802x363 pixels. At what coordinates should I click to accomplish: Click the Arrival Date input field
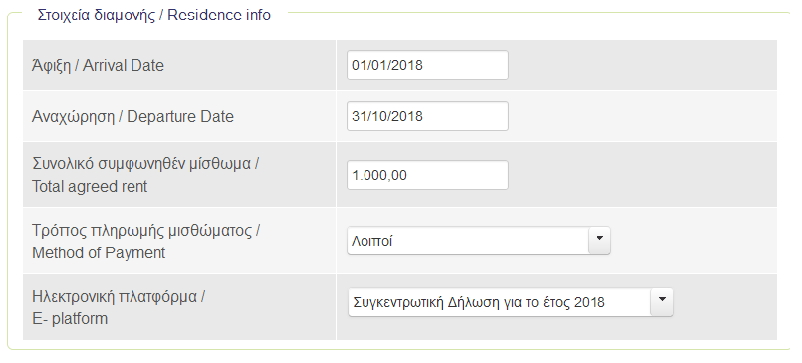pyautogui.click(x=428, y=65)
